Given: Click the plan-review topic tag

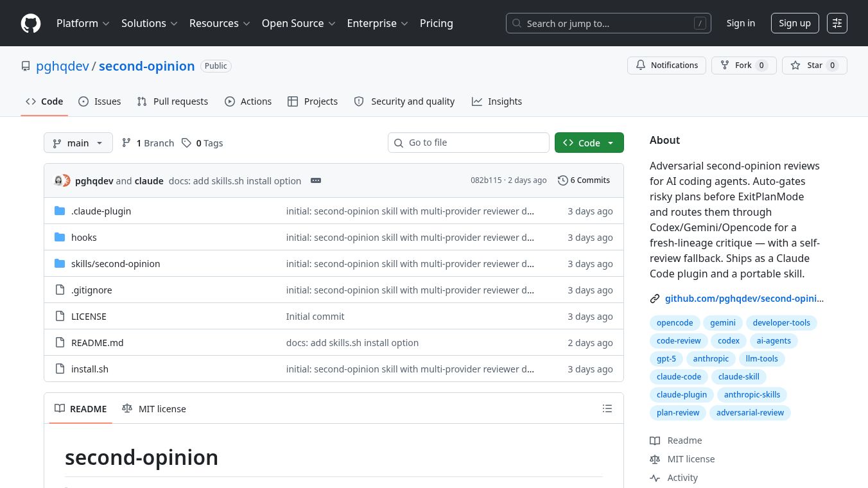Looking at the screenshot, I should tap(678, 413).
